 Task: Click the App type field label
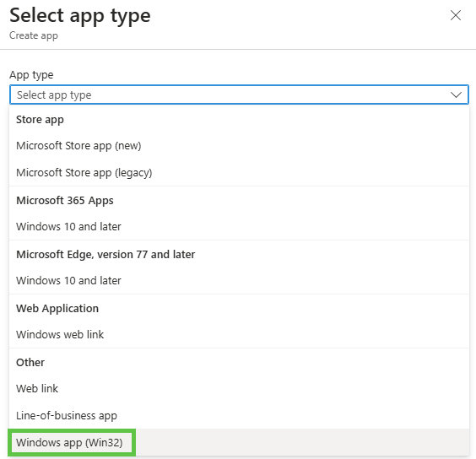(x=31, y=75)
